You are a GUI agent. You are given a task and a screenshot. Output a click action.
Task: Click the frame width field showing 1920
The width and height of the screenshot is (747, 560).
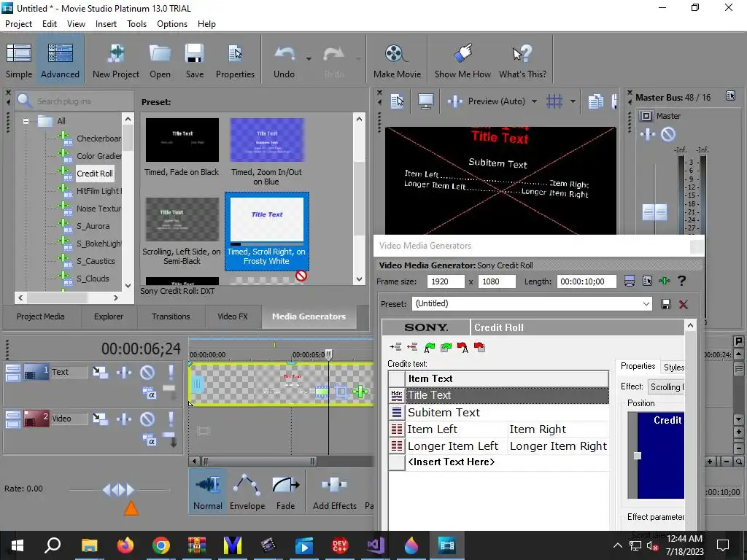(x=446, y=281)
